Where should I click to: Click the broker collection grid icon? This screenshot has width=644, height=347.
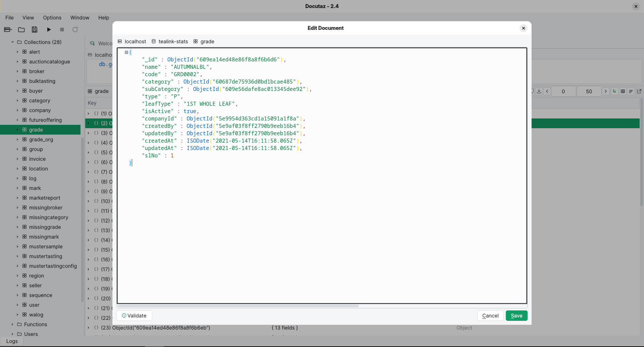[24, 71]
